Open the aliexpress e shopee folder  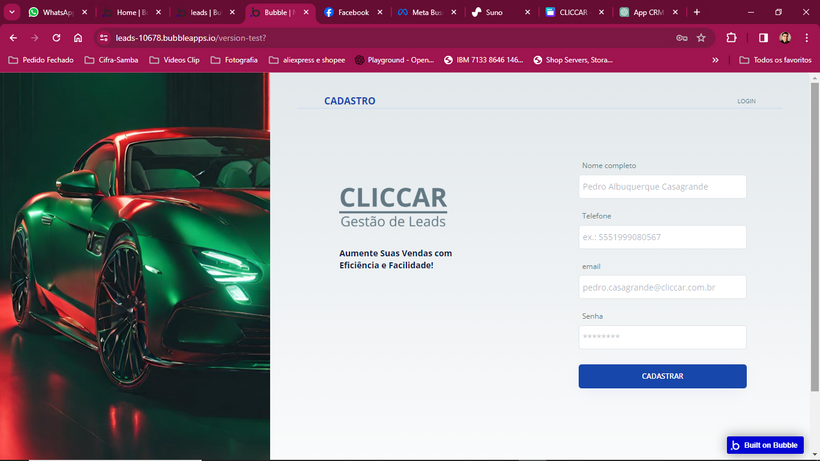tap(307, 60)
